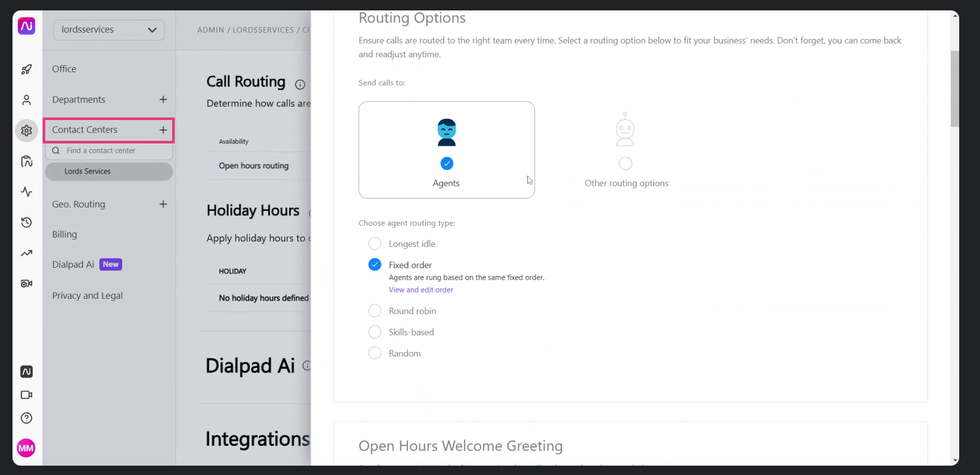Open Office settings menu item
Image resolution: width=980 pixels, height=475 pixels.
(64, 69)
